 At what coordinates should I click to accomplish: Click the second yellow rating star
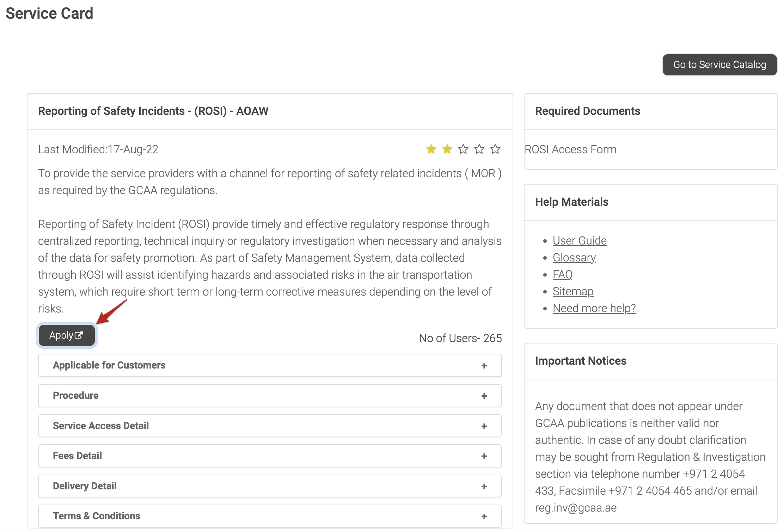tap(447, 149)
